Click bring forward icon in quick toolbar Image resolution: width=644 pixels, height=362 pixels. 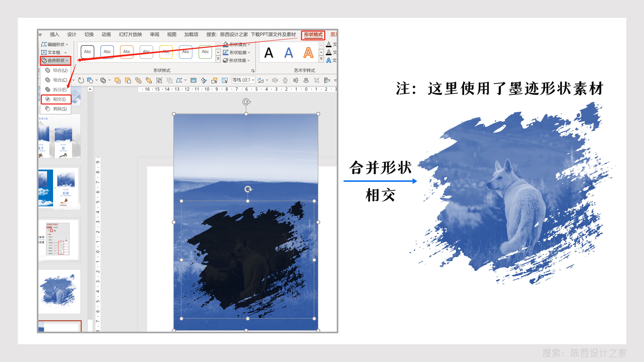pyautogui.click(x=117, y=80)
